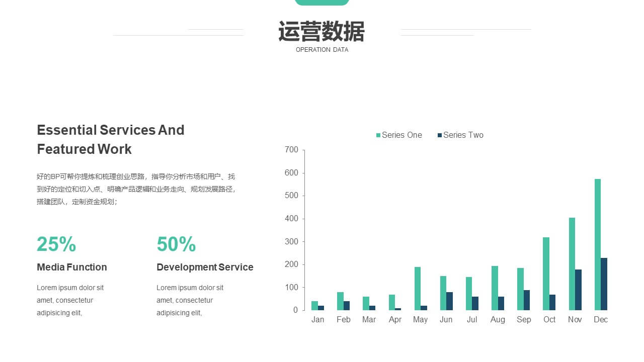Image resolution: width=644 pixels, height=362 pixels.
Task: Click the 400 value on the vertical axis
Action: click(292, 219)
